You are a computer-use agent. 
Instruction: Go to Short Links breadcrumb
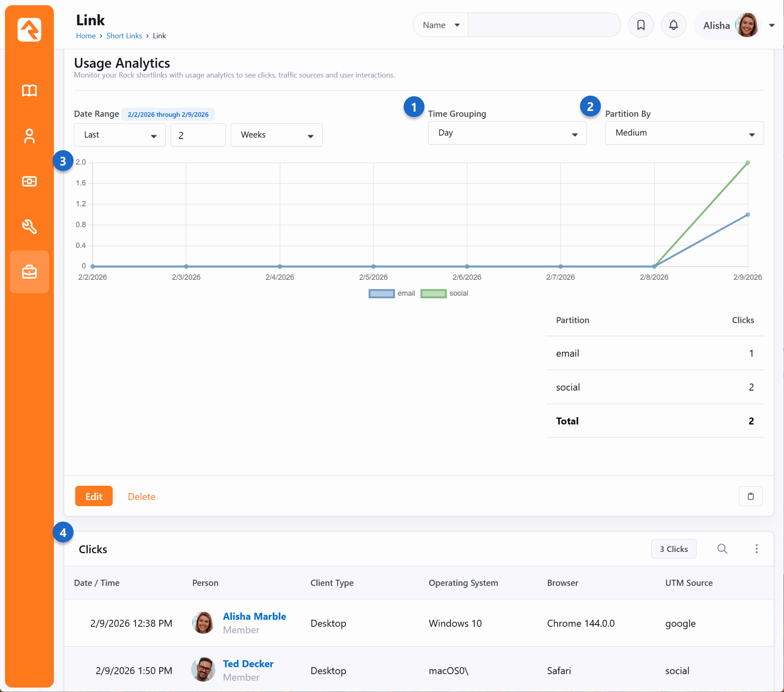tap(124, 36)
